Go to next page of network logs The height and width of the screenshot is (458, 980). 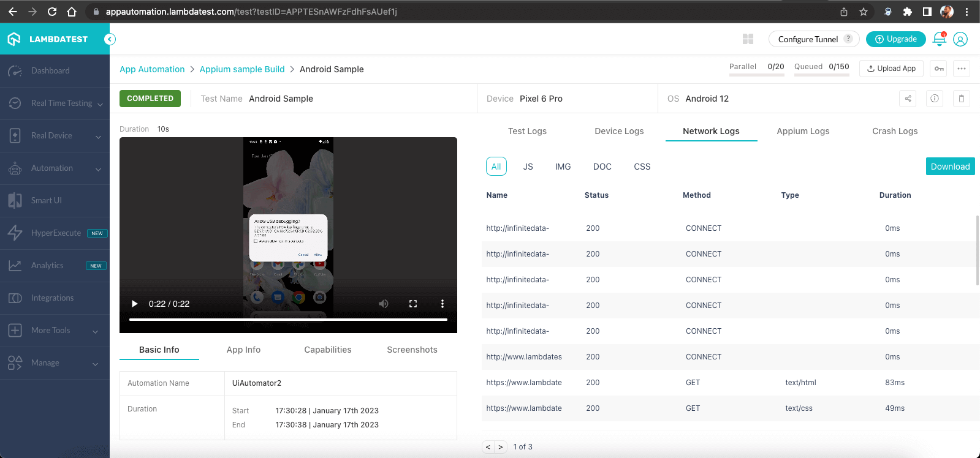coord(501,447)
